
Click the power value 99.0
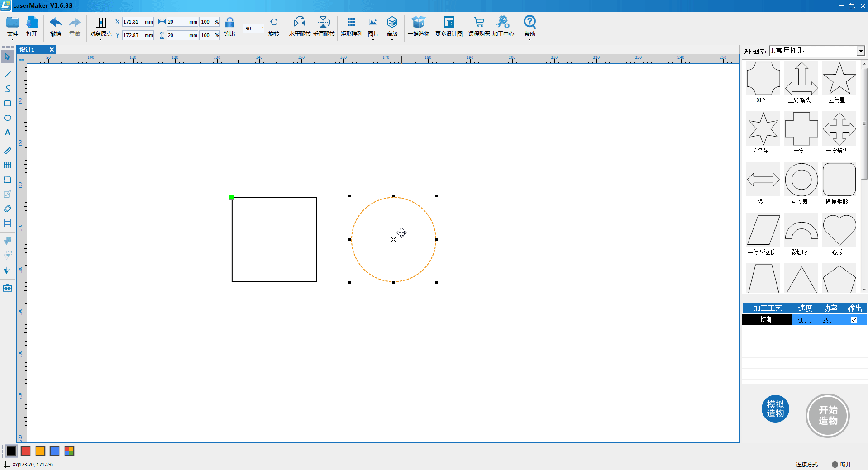(830, 320)
